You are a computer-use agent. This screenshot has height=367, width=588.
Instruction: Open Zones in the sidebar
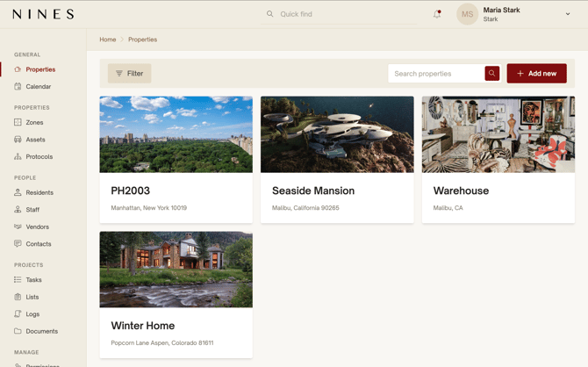click(x=34, y=122)
